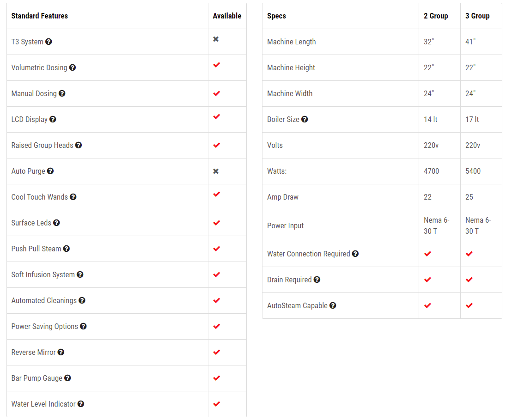
Task: Click the Standard Features table header
Action: coord(40,16)
